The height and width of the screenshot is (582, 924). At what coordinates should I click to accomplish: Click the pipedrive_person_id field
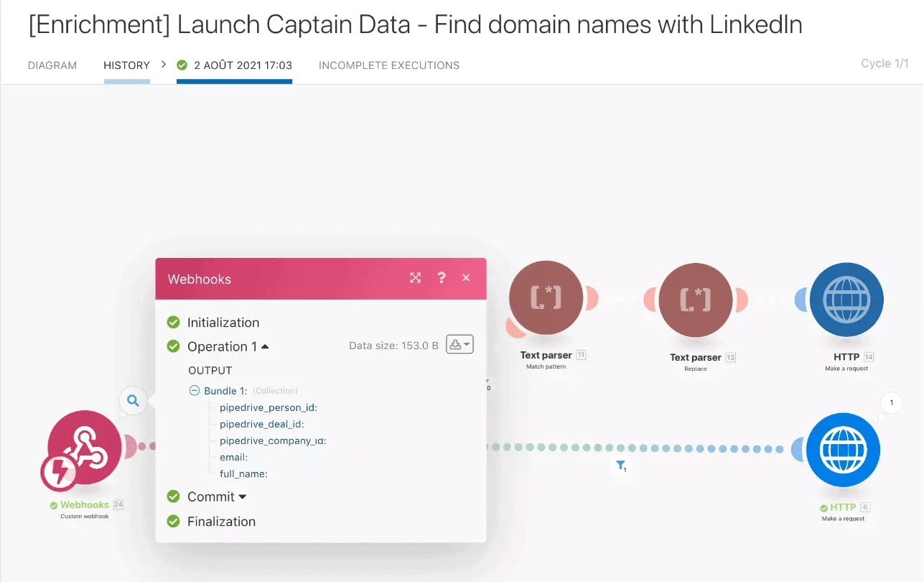[269, 407]
